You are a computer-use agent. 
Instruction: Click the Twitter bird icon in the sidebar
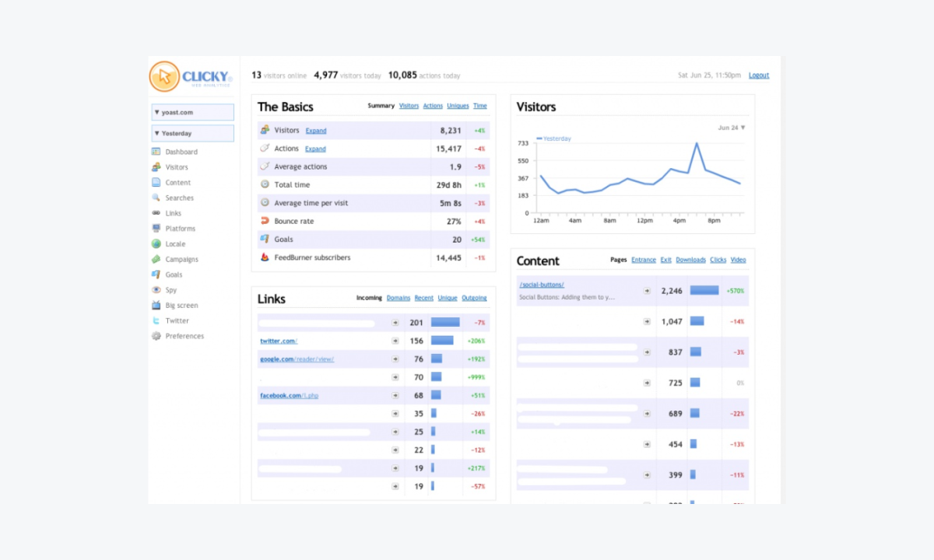(x=159, y=320)
